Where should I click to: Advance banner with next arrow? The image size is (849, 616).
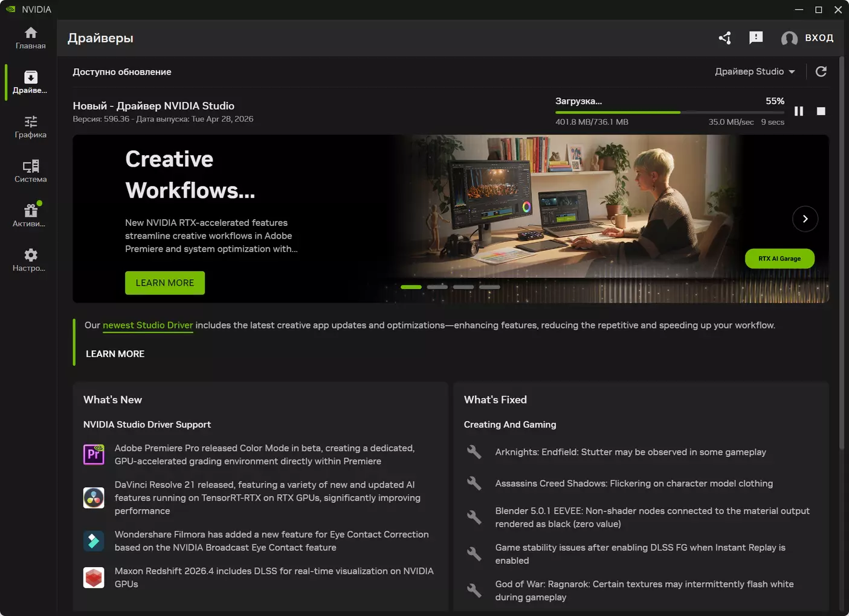(805, 219)
